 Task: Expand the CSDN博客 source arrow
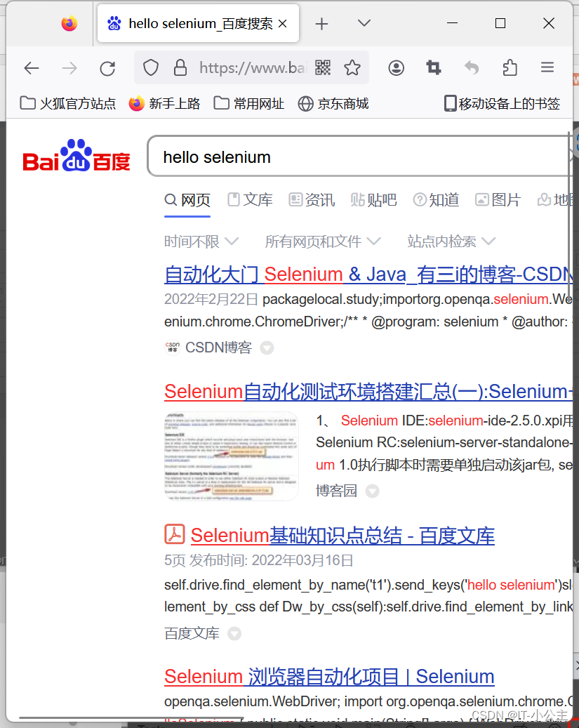[x=267, y=348]
